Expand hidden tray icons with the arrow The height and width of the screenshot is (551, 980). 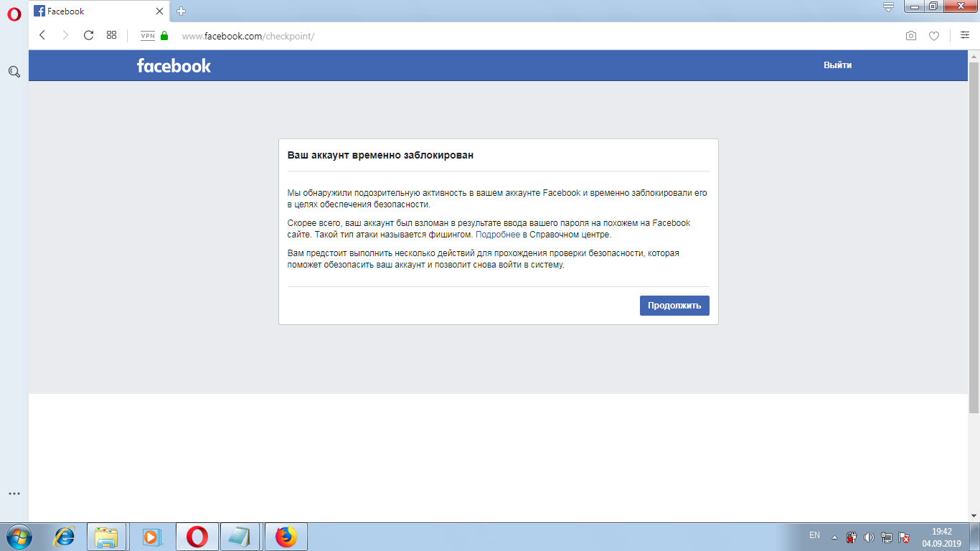pyautogui.click(x=834, y=536)
